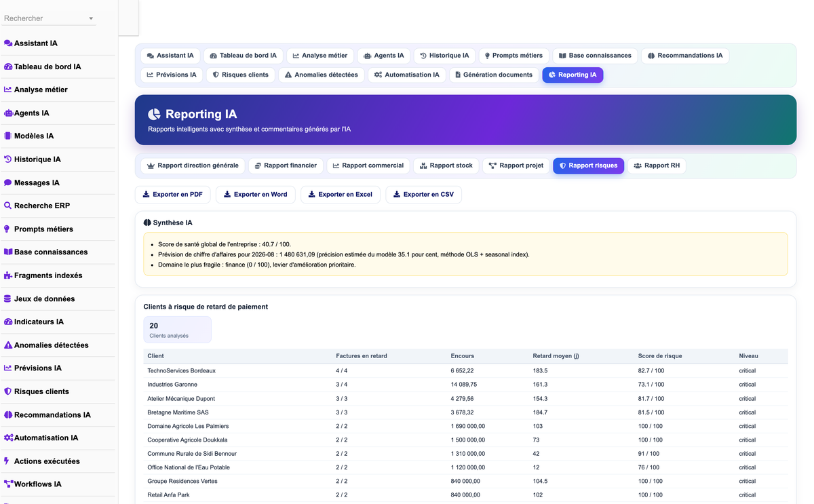814x504 pixels.
Task: Click the pie chart icon in the Reporting IA banner
Action: click(155, 114)
